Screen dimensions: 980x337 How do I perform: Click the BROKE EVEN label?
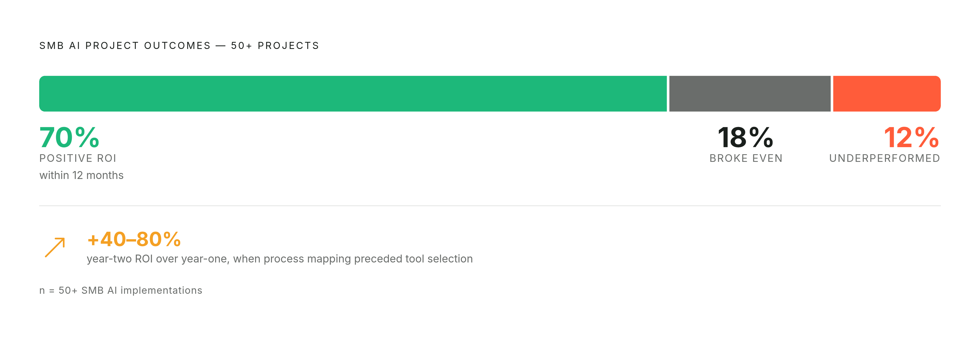click(746, 158)
